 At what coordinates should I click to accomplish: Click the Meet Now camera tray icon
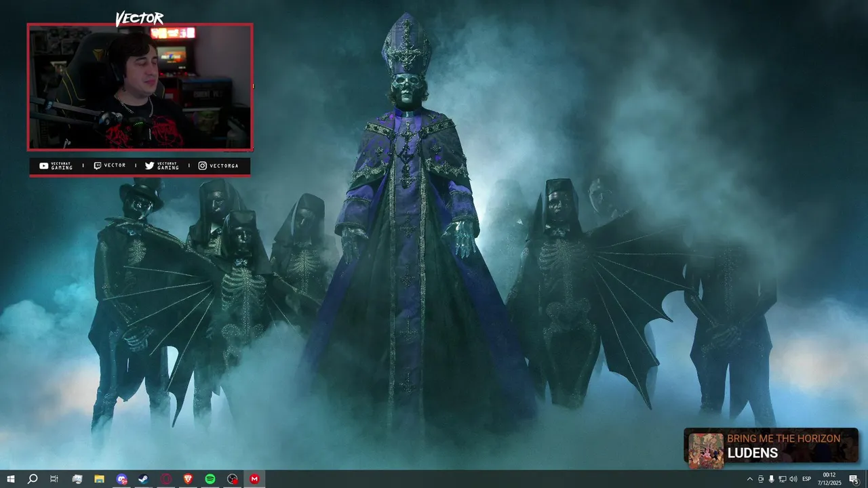point(760,479)
